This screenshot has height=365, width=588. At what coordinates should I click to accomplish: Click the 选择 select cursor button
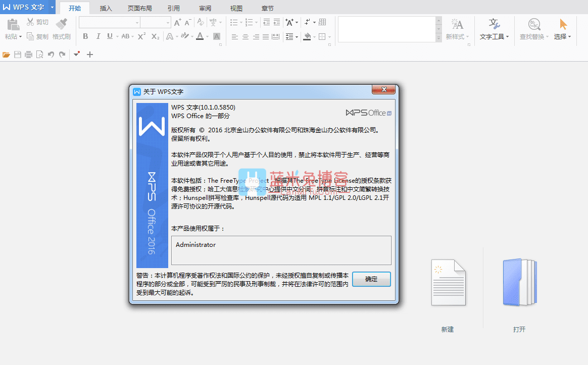pos(562,29)
